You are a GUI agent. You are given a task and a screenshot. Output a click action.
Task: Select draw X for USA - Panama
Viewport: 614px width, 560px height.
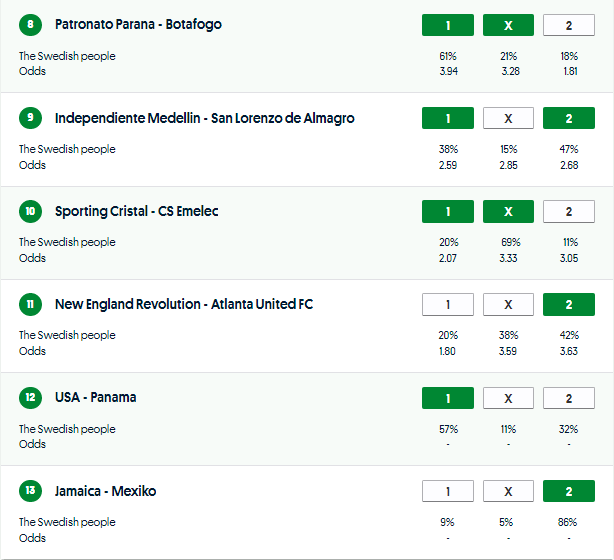(508, 398)
